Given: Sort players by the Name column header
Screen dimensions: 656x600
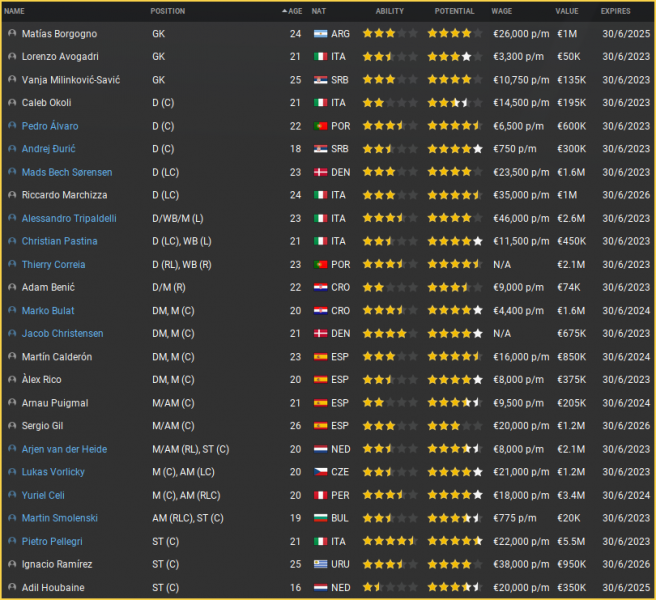Looking at the screenshot, I should click(15, 11).
